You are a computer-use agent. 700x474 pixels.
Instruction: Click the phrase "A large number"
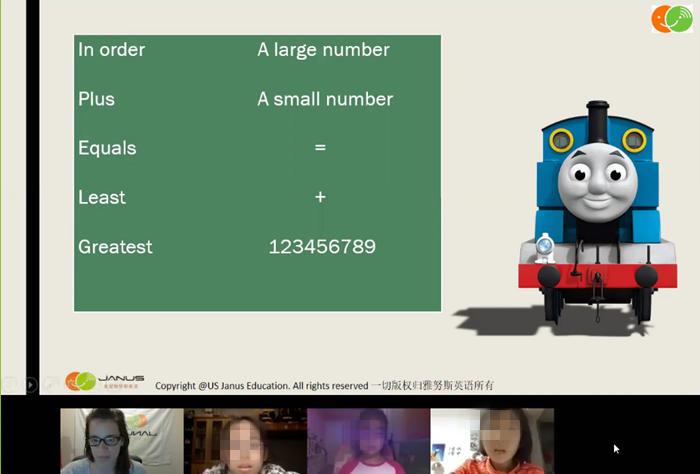tap(323, 50)
